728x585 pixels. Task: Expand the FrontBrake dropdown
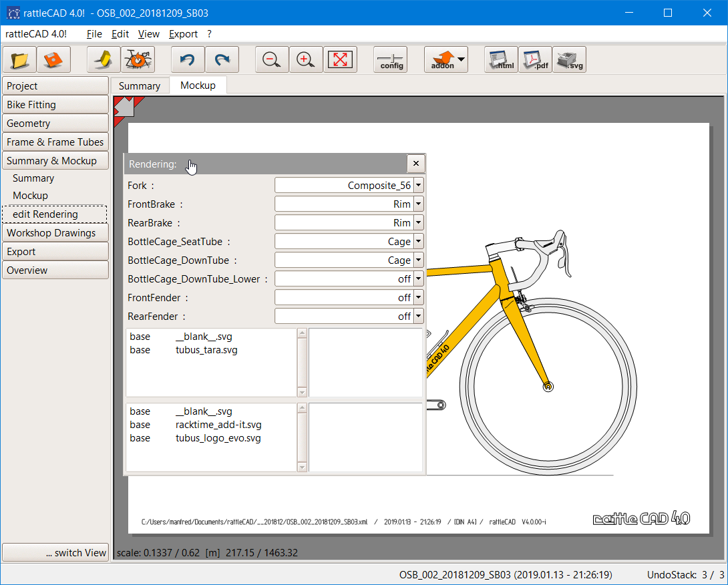tap(419, 204)
